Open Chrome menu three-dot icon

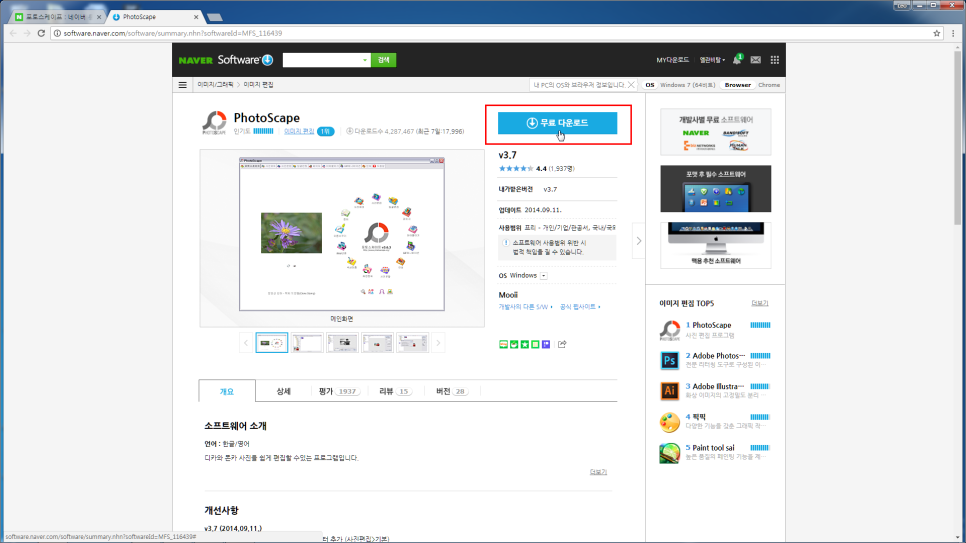coord(953,33)
